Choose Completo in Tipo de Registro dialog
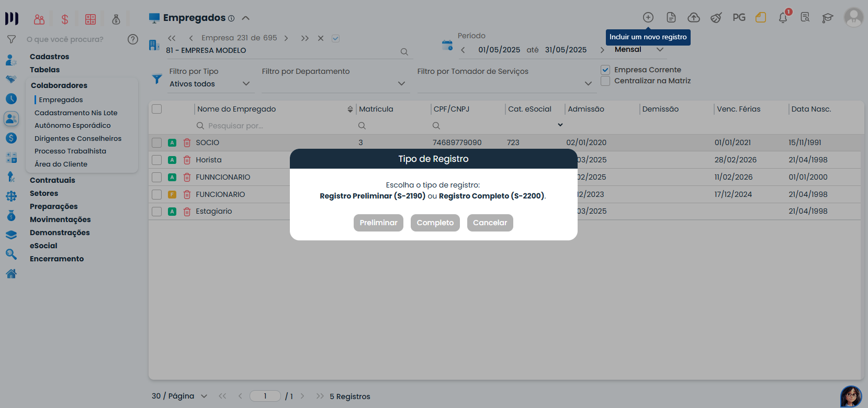Screen dimensions: 868x408 pyautogui.click(x=435, y=223)
